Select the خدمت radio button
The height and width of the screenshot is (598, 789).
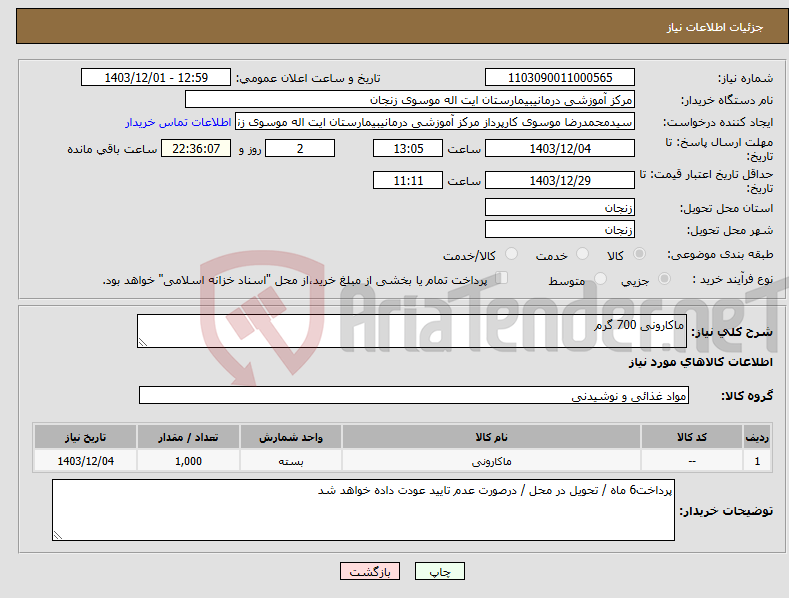[x=582, y=254]
